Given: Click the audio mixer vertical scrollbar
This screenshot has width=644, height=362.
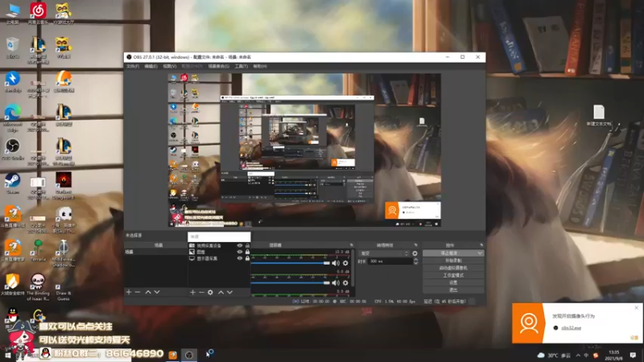Looking at the screenshot, I should pos(353,267).
